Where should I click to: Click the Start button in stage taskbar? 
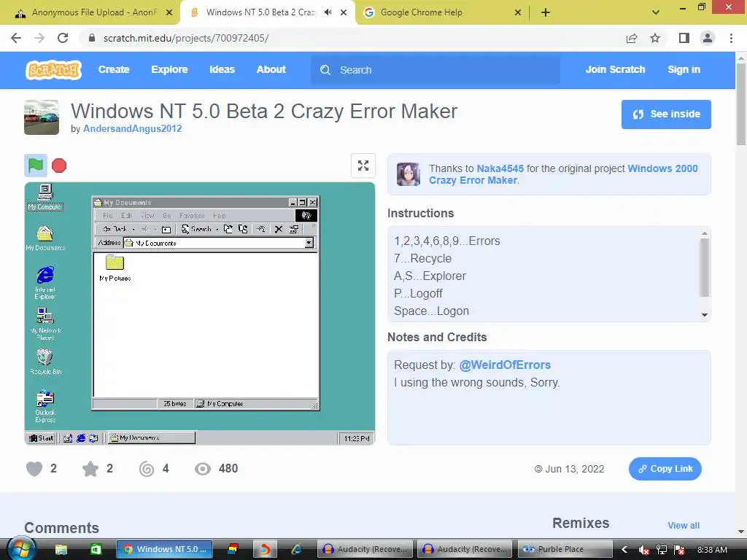coord(41,438)
